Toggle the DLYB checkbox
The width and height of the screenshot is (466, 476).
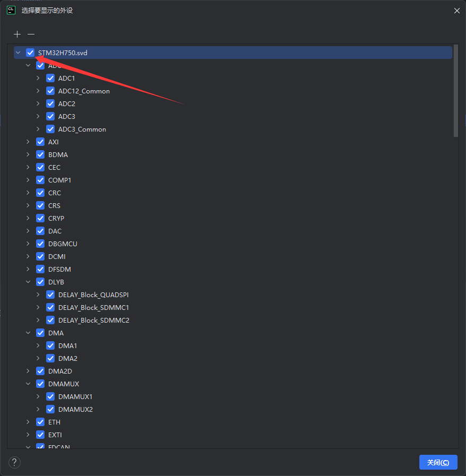(x=40, y=282)
